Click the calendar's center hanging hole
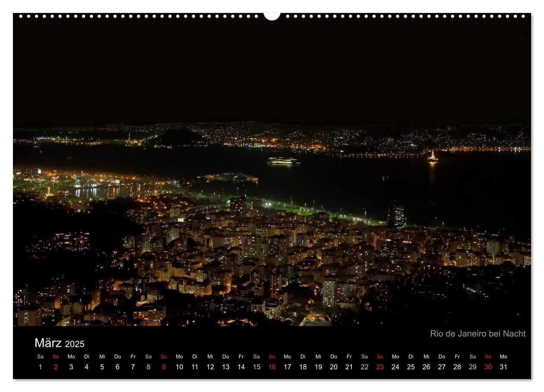 272,16
